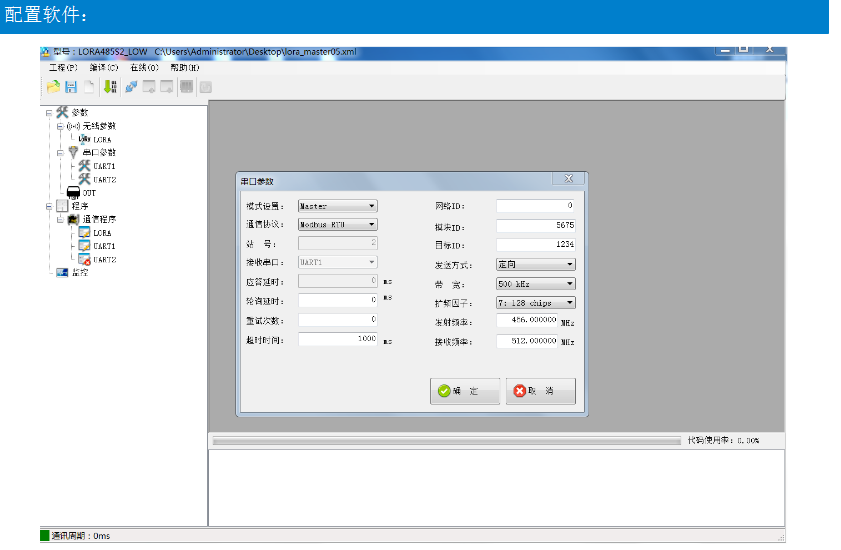Select UART2 program with red error mark
The width and height of the screenshot is (841, 550).
pos(105,260)
